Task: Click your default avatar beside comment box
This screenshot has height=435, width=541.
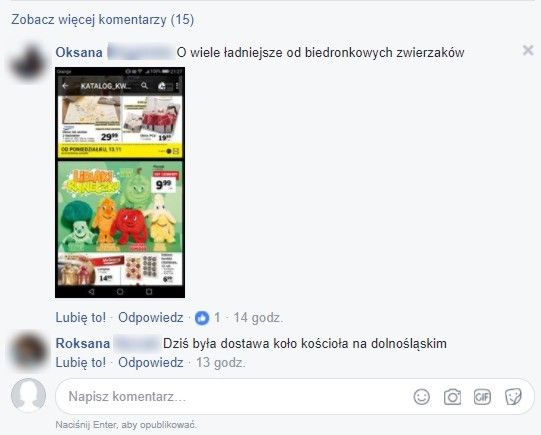Action: point(28,395)
